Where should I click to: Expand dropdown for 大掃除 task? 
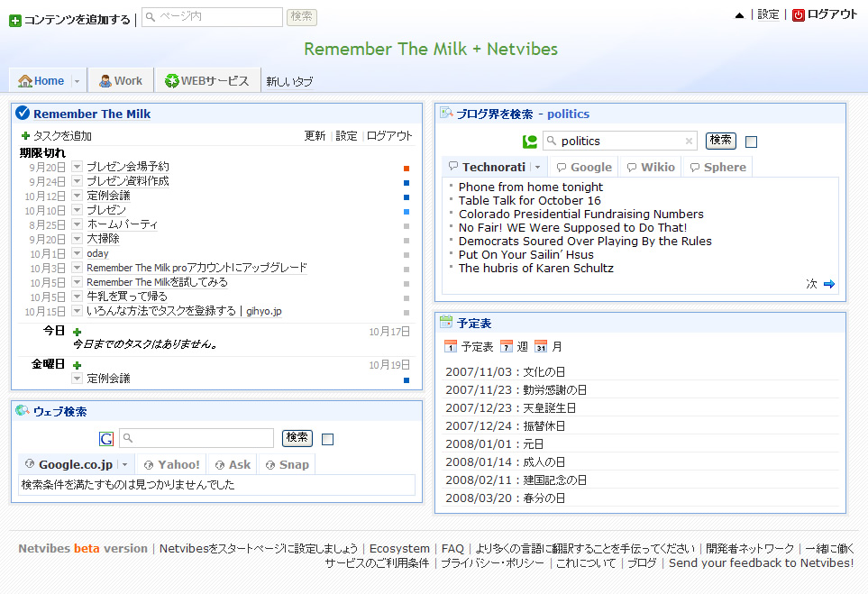[x=77, y=239]
